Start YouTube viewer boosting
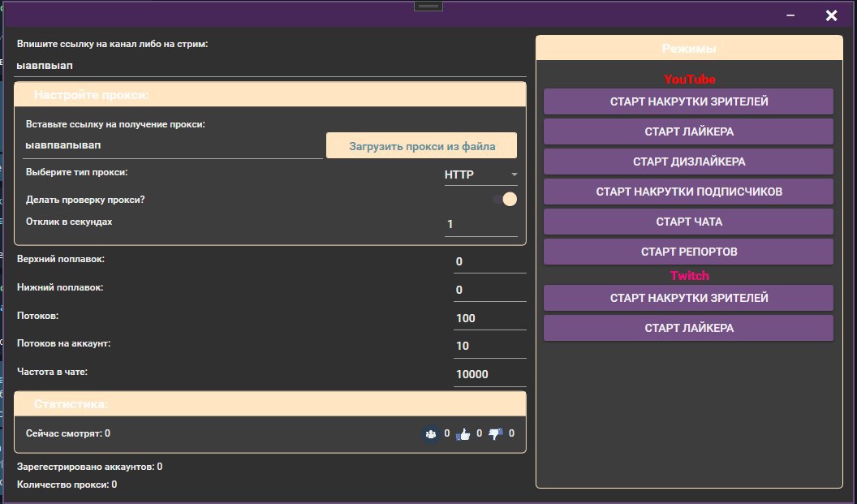This screenshot has width=857, height=504. 689,101
